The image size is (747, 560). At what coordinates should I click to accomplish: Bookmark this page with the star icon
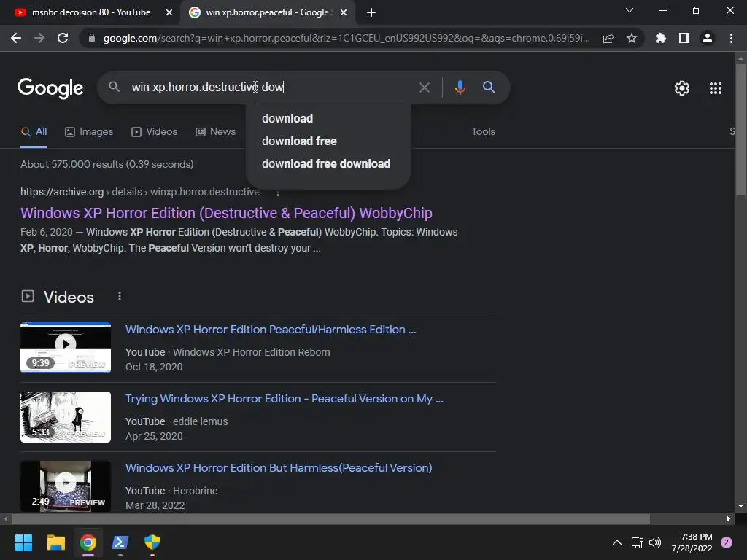point(631,38)
